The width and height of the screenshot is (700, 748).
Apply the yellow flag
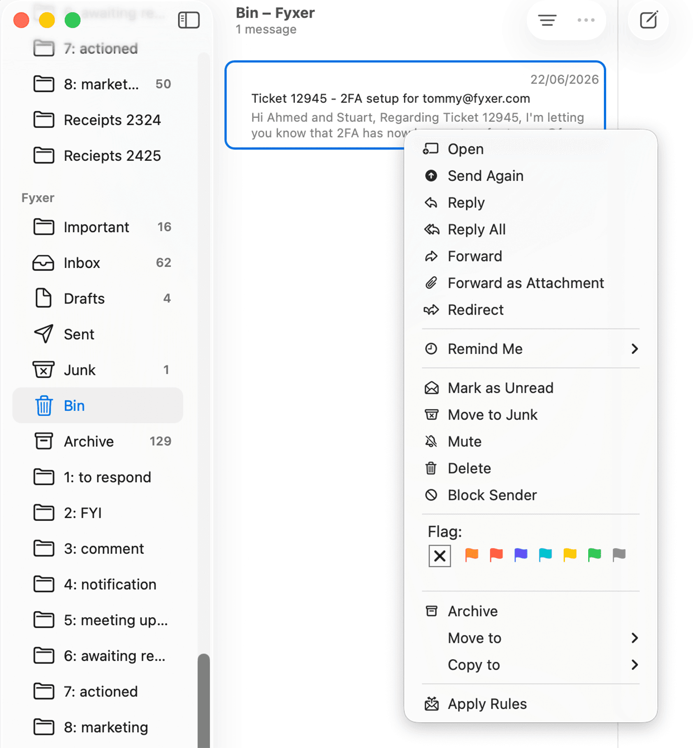click(x=570, y=554)
